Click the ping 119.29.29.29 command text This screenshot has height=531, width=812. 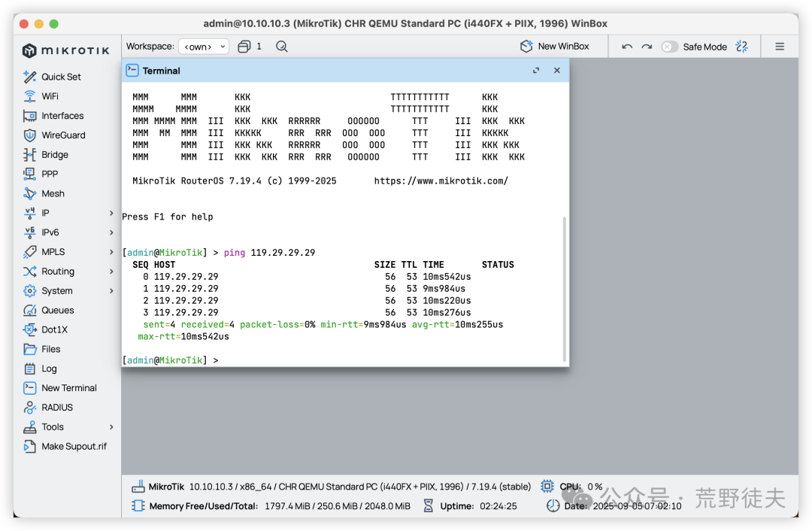pos(269,253)
